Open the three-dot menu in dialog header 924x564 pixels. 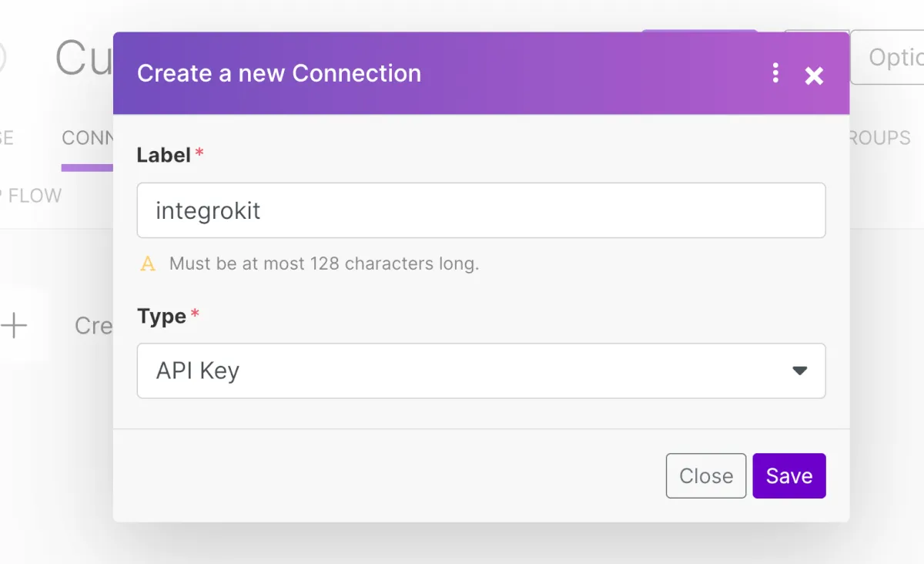(775, 73)
